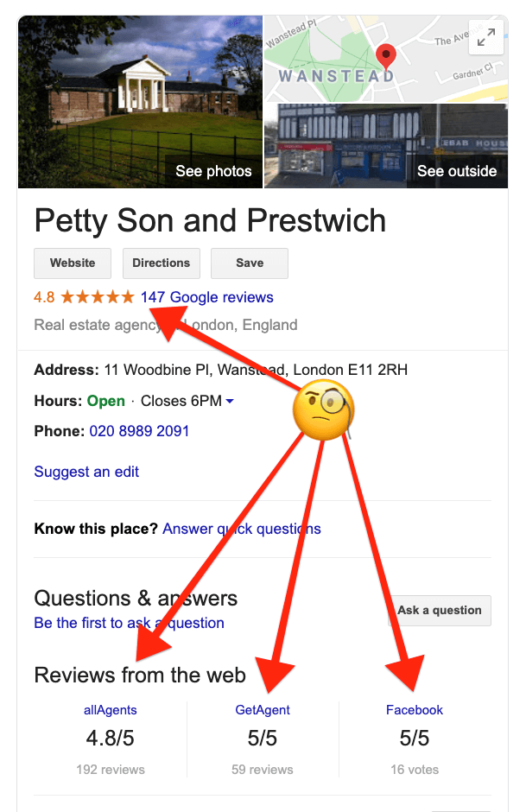This screenshot has width=526, height=812.
Task: Open the allAgents reviews page
Action: pos(110,709)
